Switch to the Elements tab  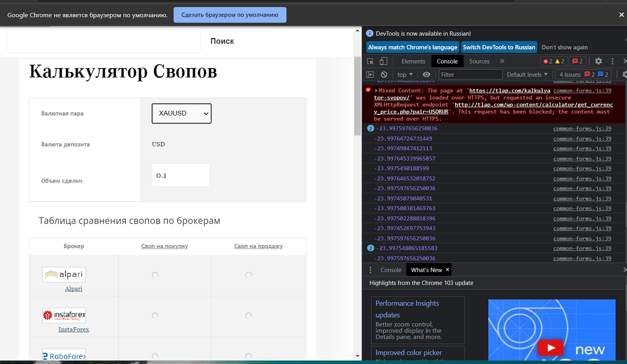(413, 61)
